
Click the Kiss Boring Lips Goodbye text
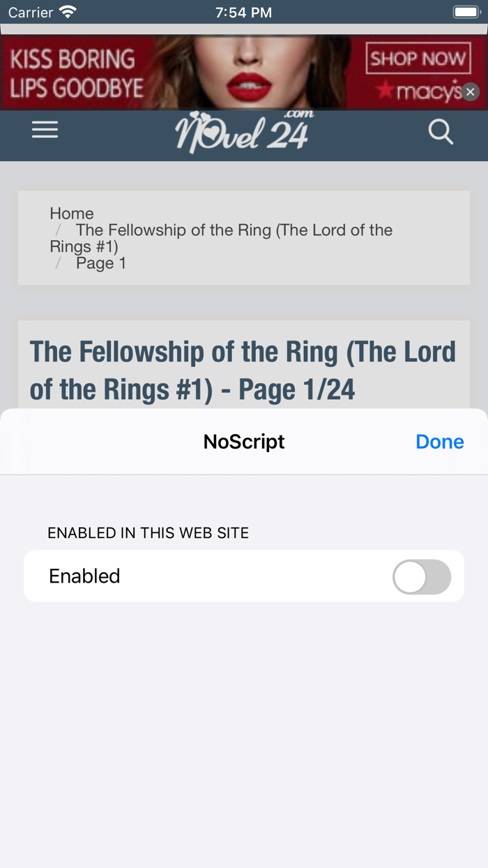(76, 73)
